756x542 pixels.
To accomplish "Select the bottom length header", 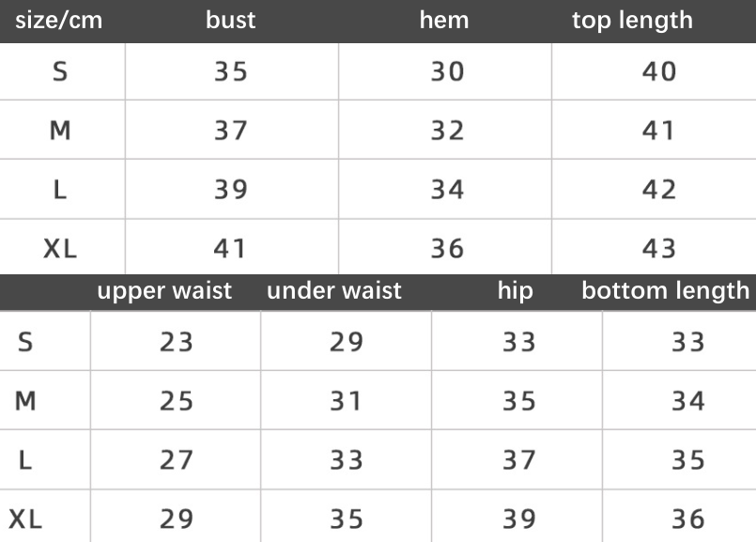I will coord(665,291).
